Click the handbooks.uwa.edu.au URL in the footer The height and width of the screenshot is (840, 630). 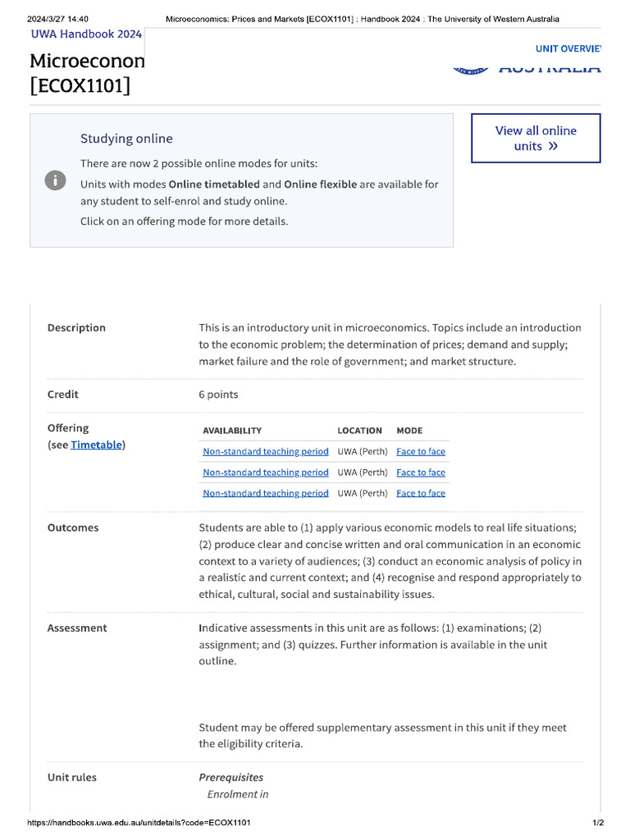point(139,822)
